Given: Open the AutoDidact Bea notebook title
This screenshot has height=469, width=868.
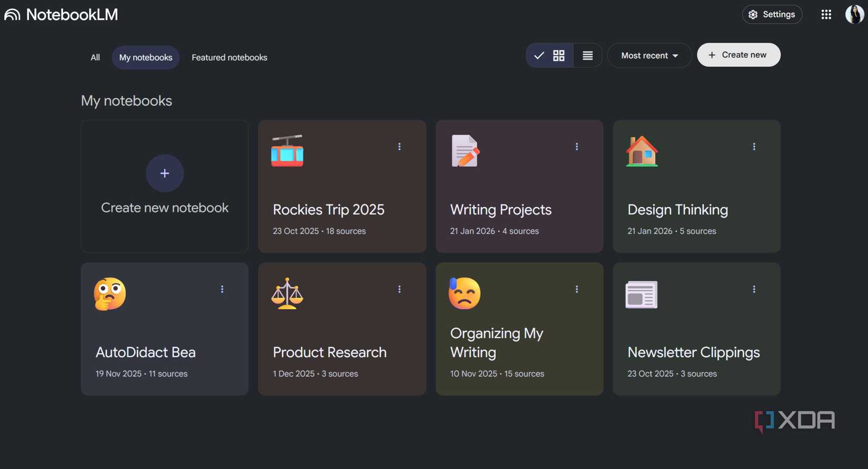Looking at the screenshot, I should tap(145, 352).
